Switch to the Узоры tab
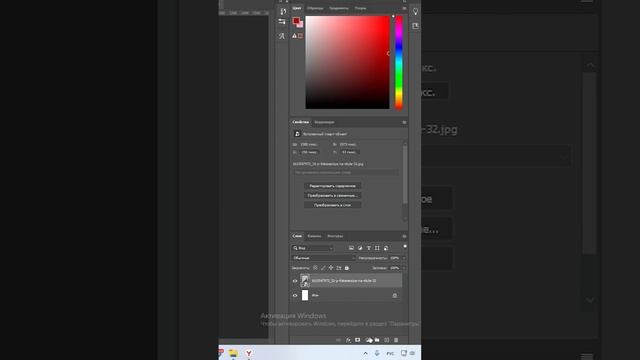The image size is (640, 360). 360,8
